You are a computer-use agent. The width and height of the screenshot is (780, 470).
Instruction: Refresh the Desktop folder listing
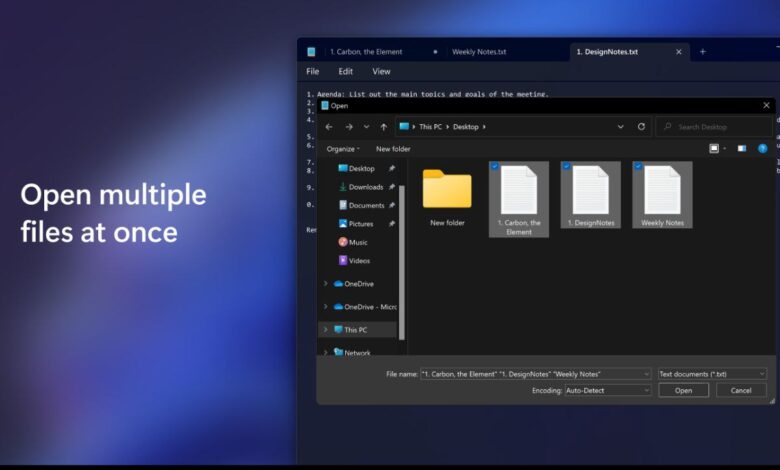tap(641, 127)
